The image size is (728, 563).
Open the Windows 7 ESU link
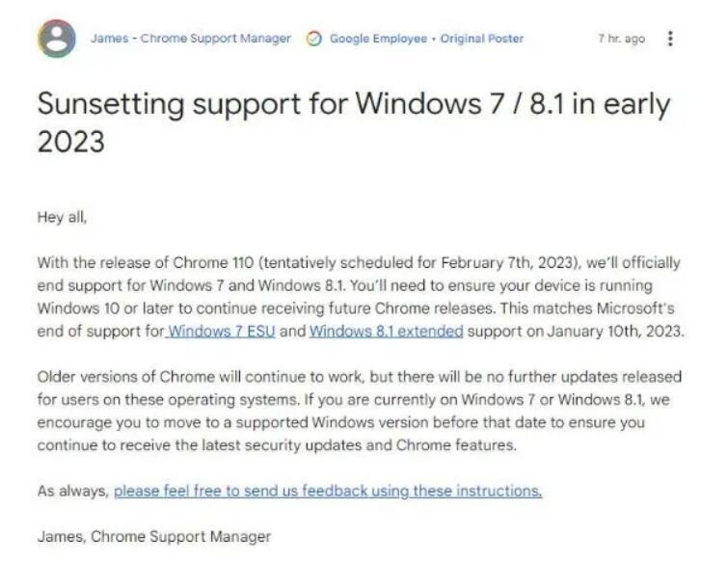(x=222, y=332)
